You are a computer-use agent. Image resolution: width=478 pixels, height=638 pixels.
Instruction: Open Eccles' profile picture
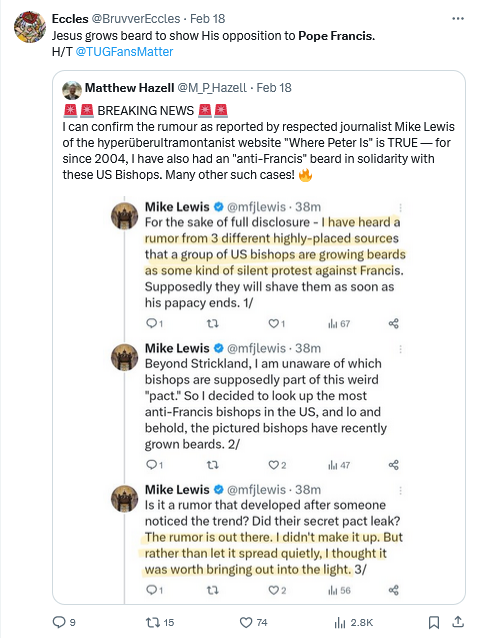30,27
